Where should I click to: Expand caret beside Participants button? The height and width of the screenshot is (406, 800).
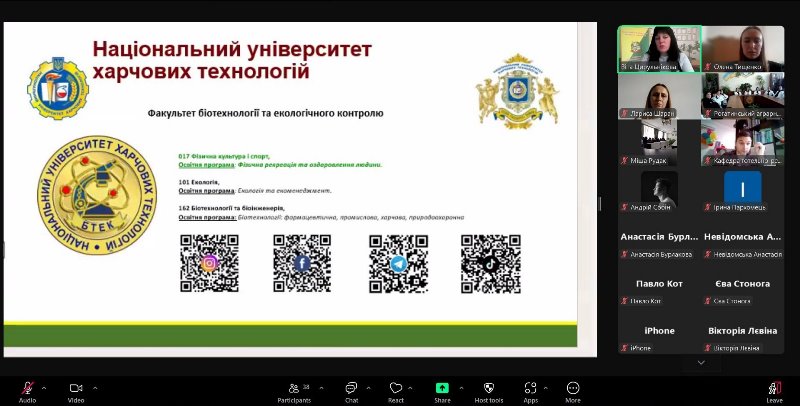[x=321, y=388]
